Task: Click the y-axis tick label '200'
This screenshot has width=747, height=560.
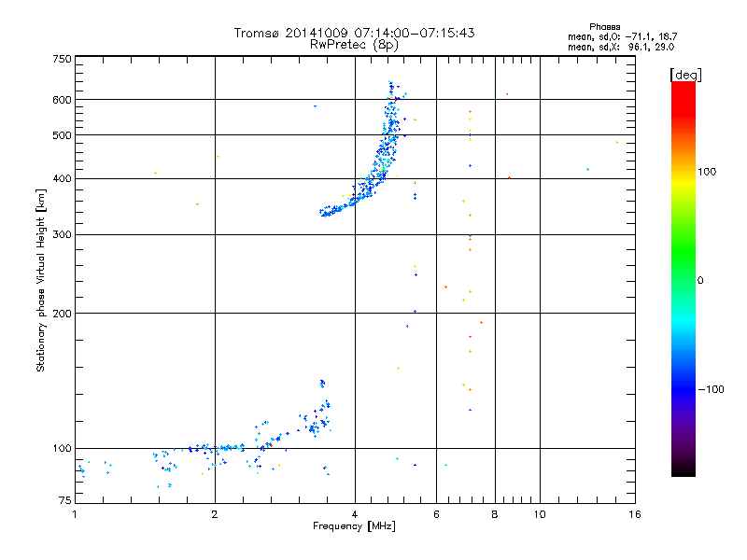Action: coord(62,314)
